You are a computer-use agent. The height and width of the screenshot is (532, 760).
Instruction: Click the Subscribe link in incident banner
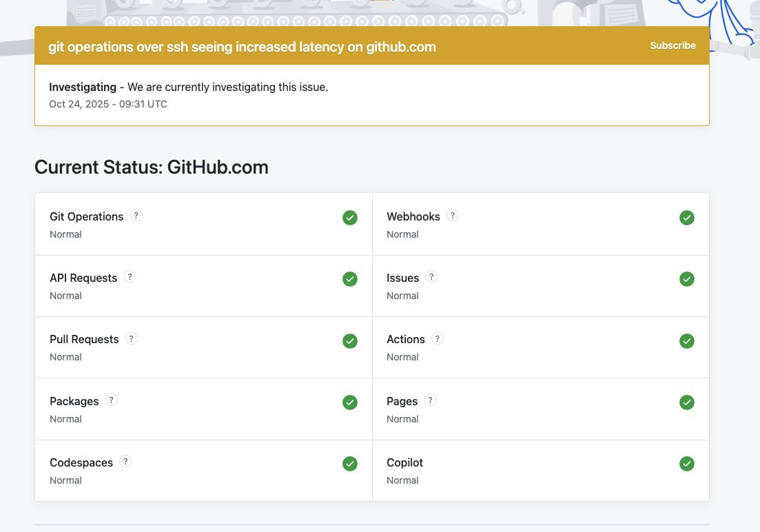[672, 45]
